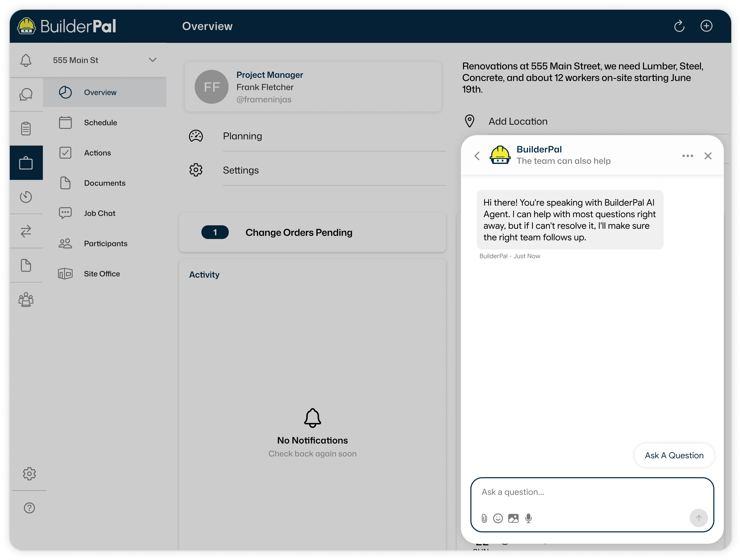Switch to the Schedule tab
The height and width of the screenshot is (560, 741).
(100, 123)
